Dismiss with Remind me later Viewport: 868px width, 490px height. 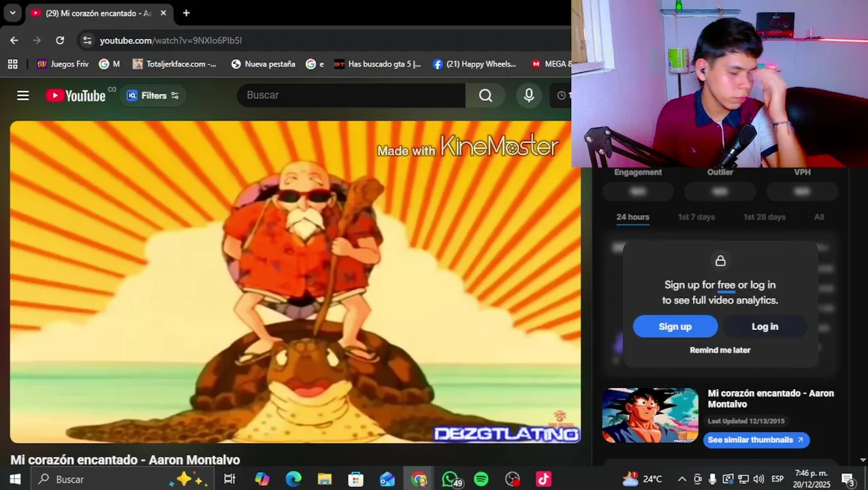point(720,350)
